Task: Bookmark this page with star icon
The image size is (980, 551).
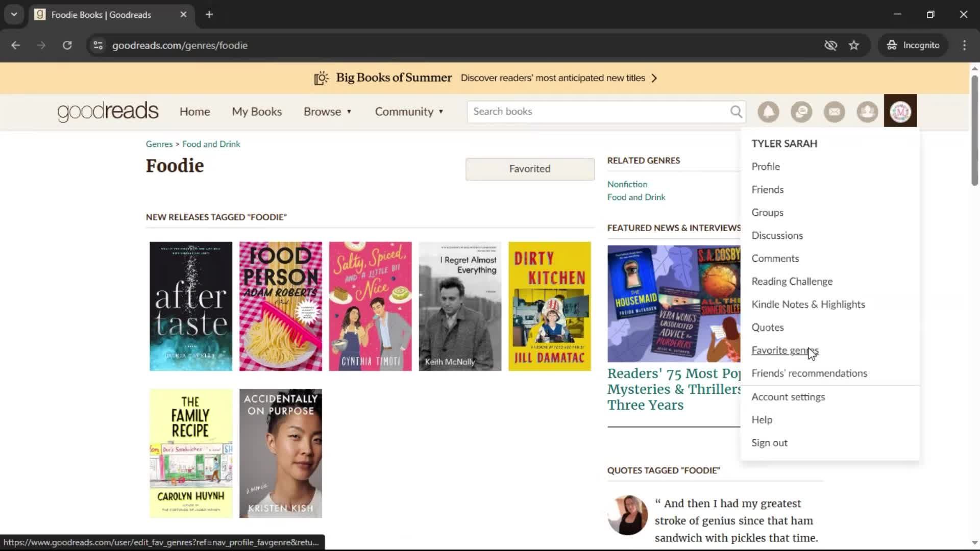Action: pyautogui.click(x=854, y=45)
